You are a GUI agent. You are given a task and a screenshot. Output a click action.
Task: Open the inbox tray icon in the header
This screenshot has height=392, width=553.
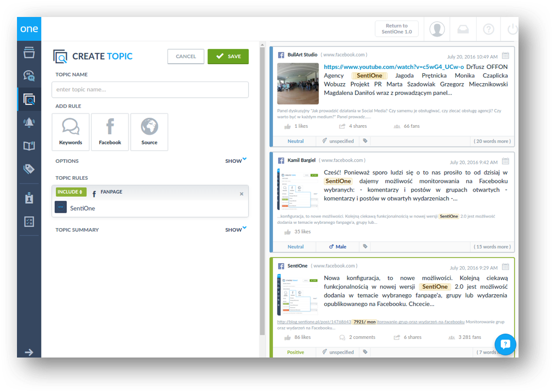[x=463, y=29]
